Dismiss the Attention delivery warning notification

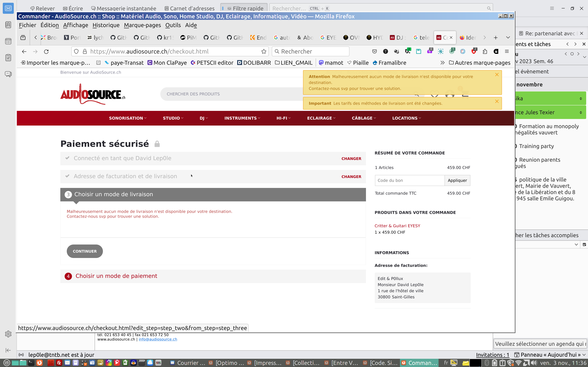point(497,75)
